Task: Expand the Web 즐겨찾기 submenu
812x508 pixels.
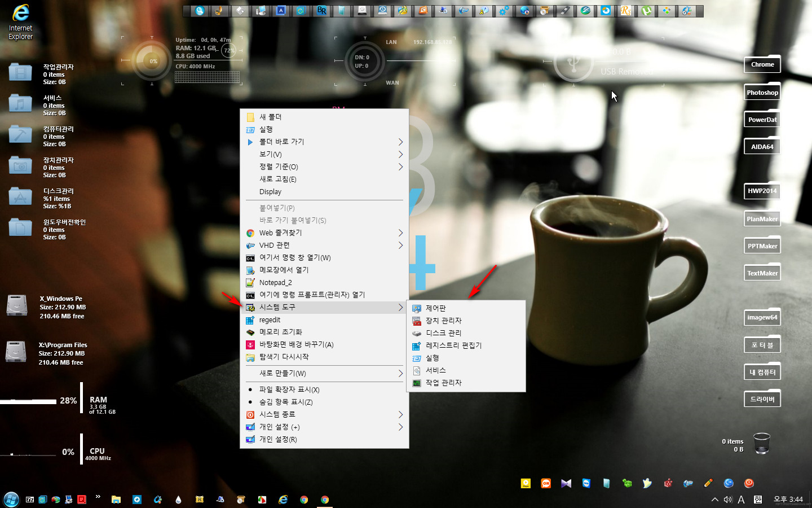Action: click(324, 233)
